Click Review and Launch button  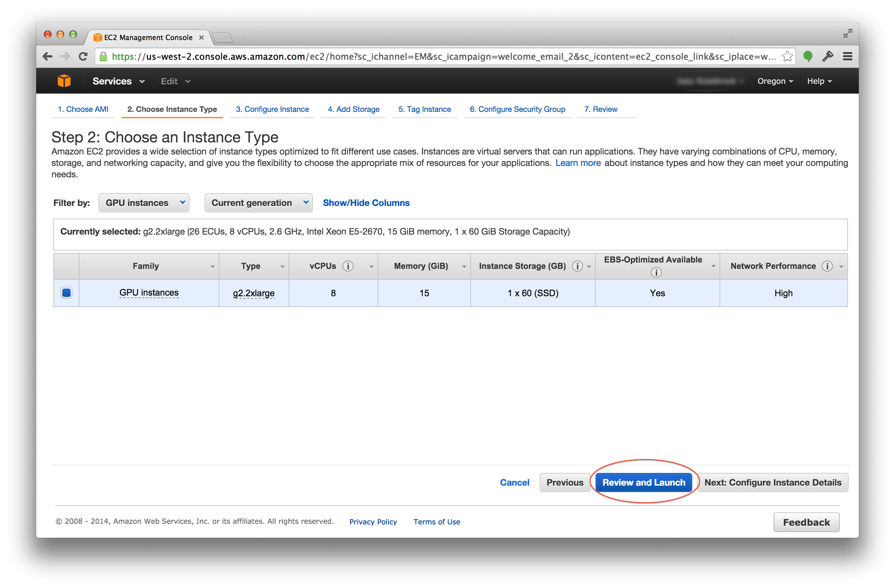point(644,483)
